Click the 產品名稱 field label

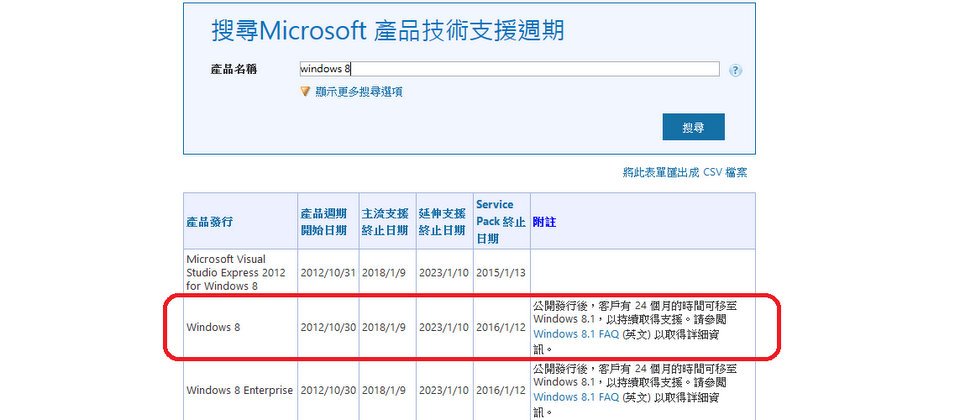click(x=234, y=69)
